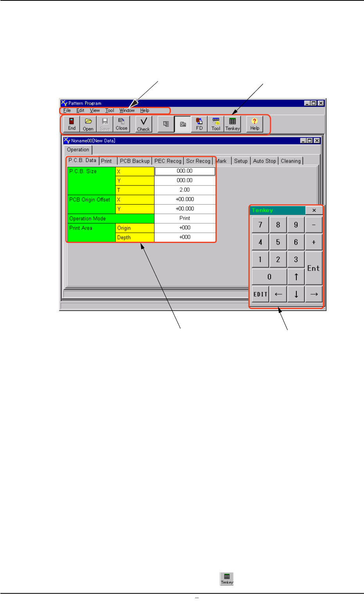Viewport: 364px width, 602px height.
Task: Switch to the Auto Stop tab
Action: pos(264,161)
